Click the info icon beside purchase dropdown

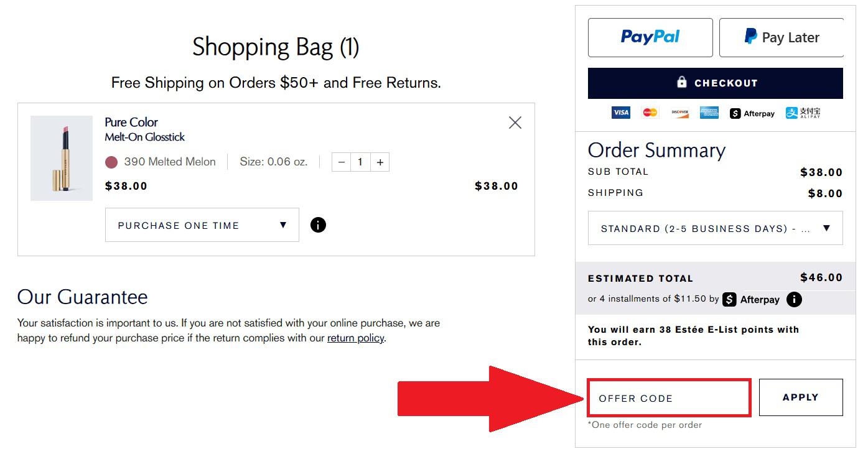pyautogui.click(x=318, y=225)
